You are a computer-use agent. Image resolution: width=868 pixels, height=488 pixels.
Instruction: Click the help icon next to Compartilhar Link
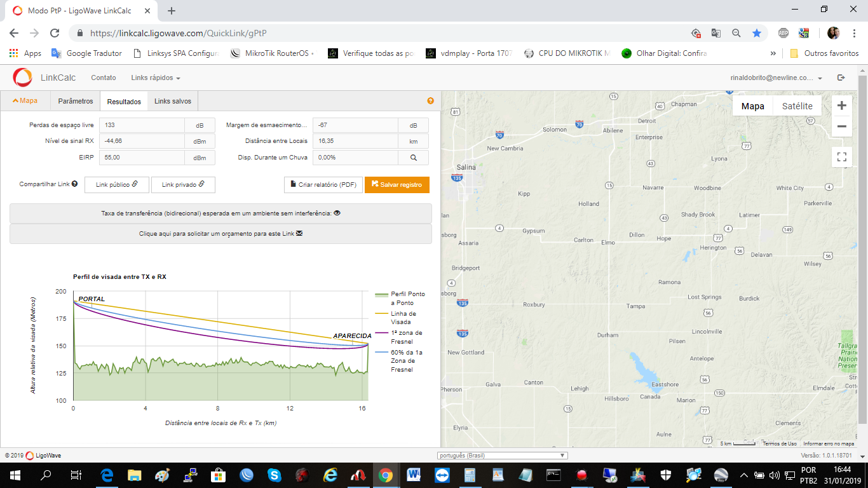[x=74, y=184]
